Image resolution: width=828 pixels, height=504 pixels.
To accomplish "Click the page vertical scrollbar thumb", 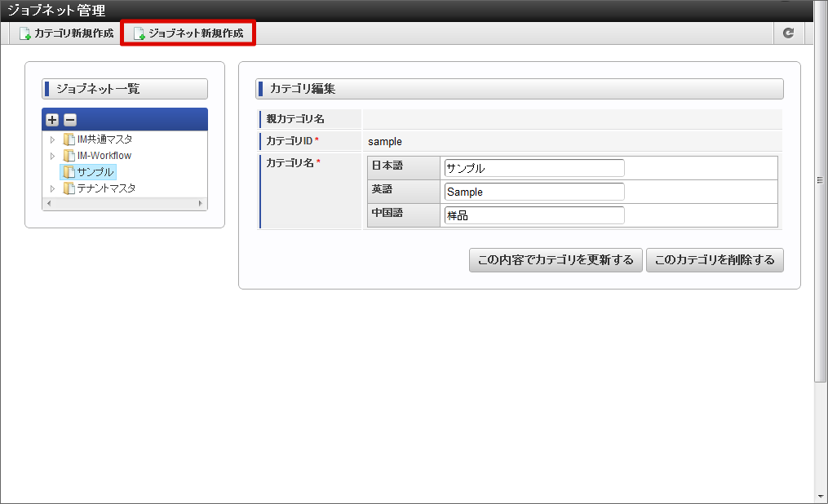I will pyautogui.click(x=820, y=191).
